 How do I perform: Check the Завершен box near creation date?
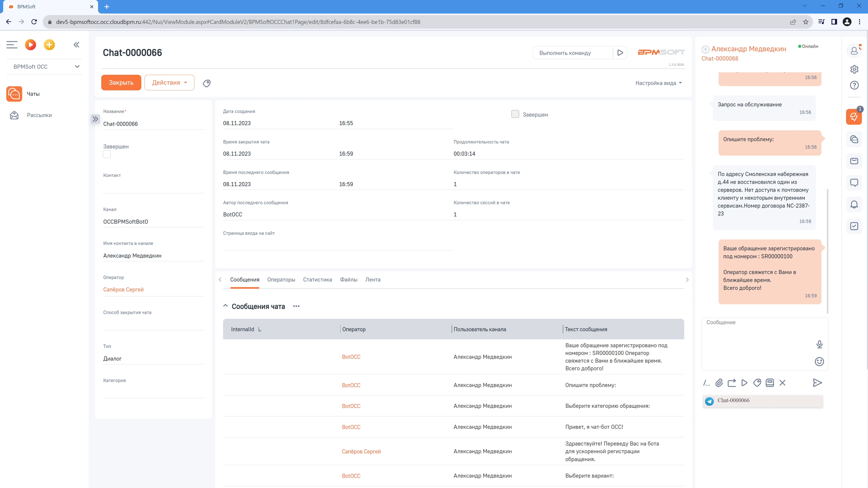tap(515, 114)
